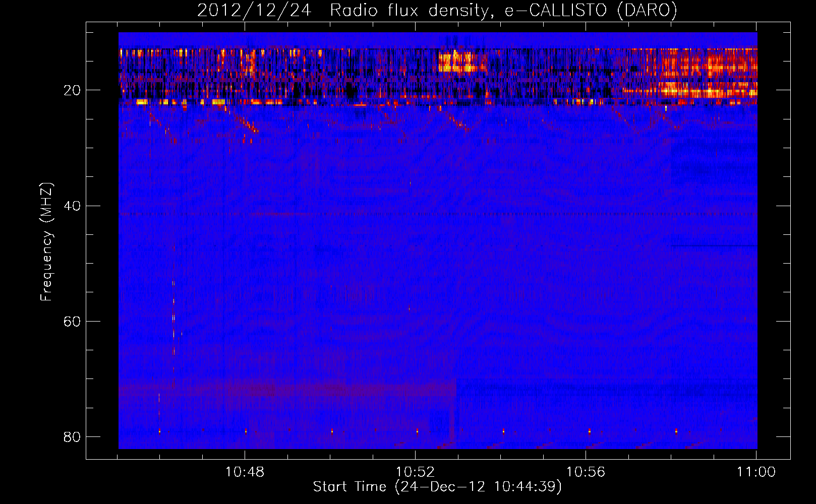816x504 pixels.
Task: Click the 10:56 time tick label
Action: 586,472
